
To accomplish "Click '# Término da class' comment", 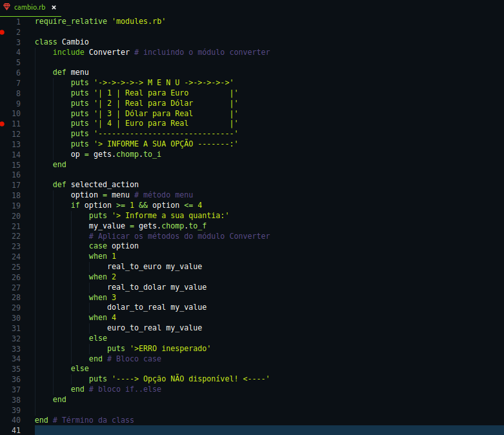I will pos(93,420).
